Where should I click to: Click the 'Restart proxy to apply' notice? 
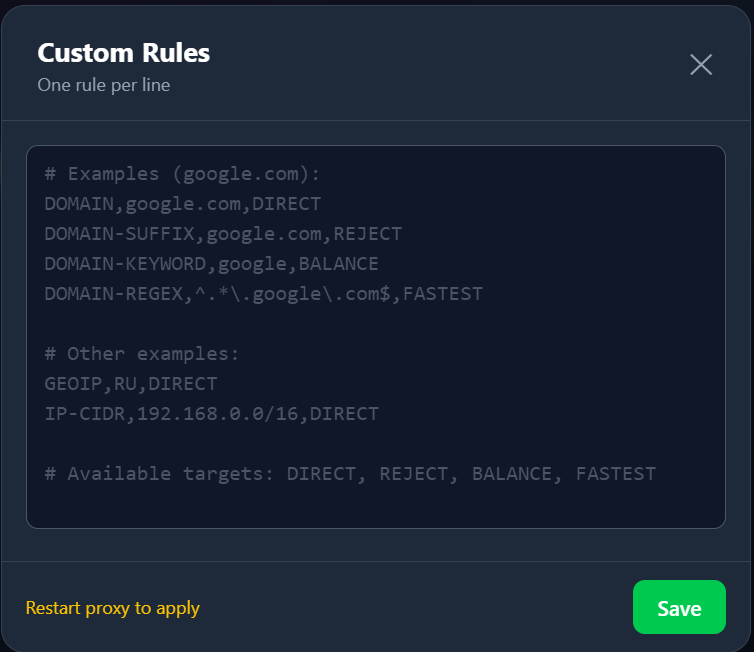[x=112, y=608]
